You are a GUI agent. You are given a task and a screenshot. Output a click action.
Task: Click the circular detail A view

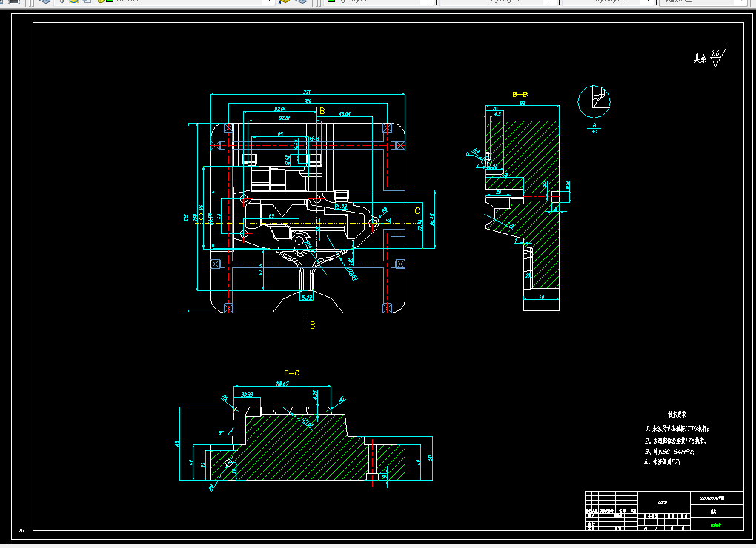(x=594, y=101)
